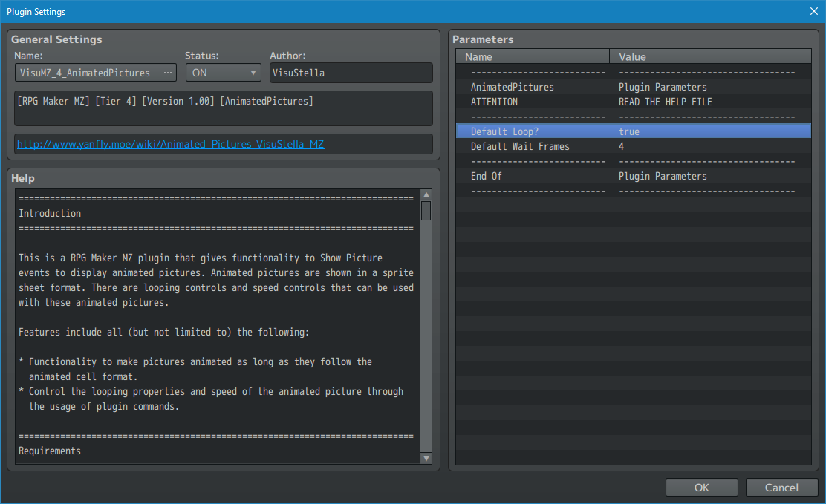
Task: Click the Author field VisuStella
Action: coord(351,73)
